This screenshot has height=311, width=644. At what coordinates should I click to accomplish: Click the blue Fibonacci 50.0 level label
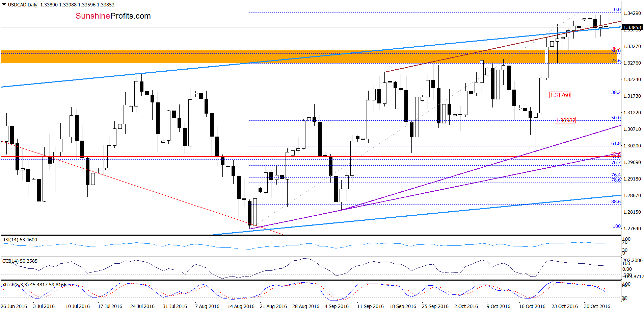pos(616,118)
